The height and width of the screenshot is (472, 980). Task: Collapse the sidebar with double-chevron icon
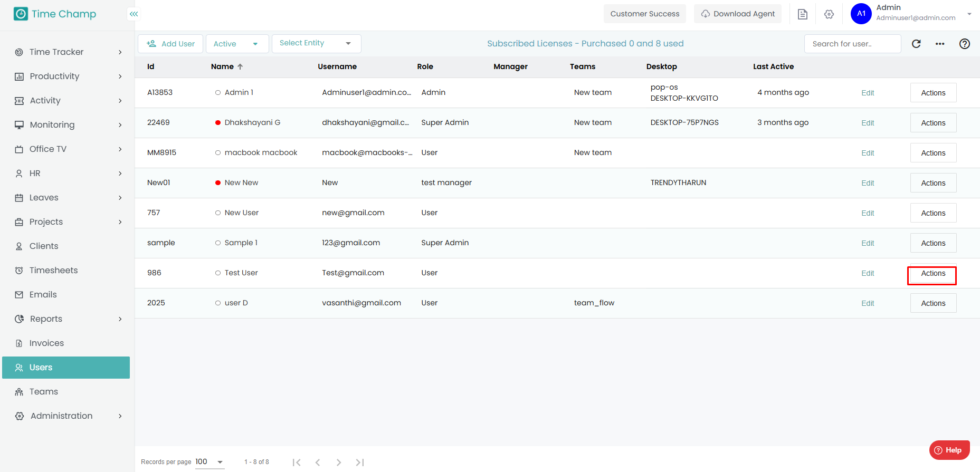point(134,14)
